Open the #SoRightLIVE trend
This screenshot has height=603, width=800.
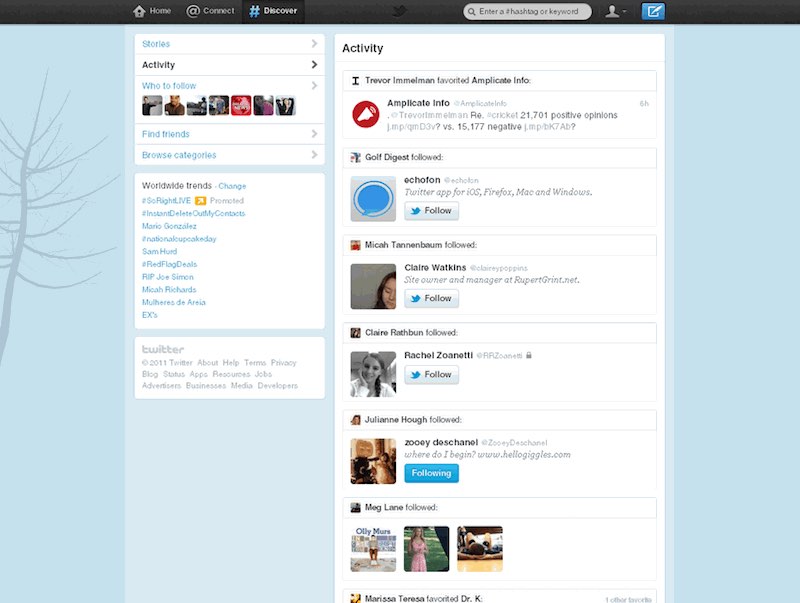click(x=166, y=200)
